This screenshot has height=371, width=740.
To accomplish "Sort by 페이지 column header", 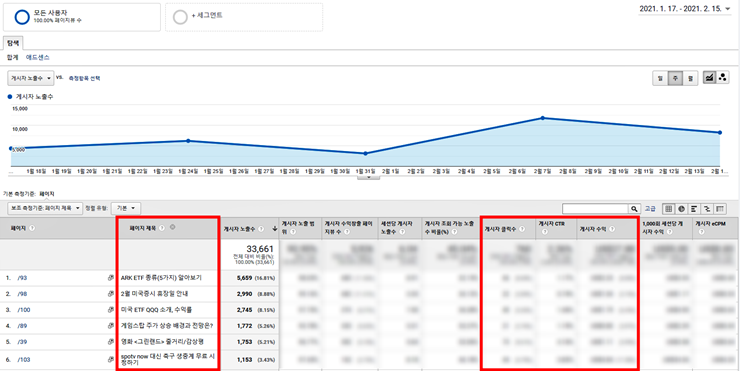I will [19, 228].
